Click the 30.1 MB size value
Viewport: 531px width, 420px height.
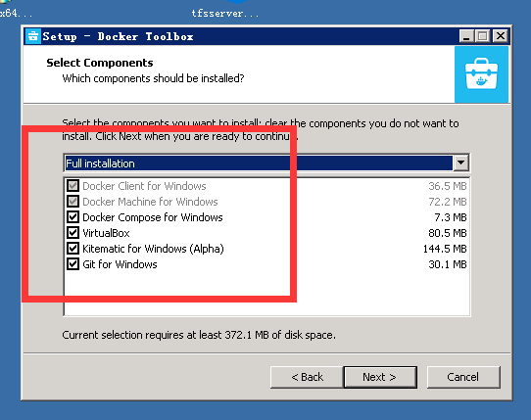coord(448,264)
